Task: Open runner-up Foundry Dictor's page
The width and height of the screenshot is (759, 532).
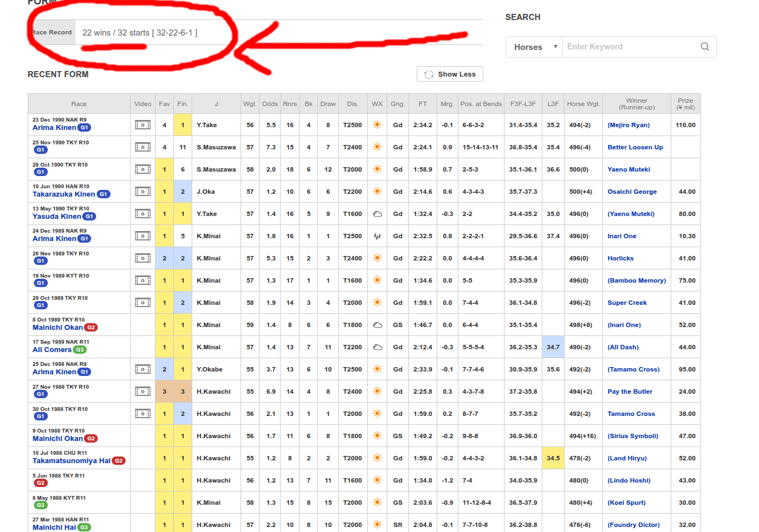Action: (633, 525)
